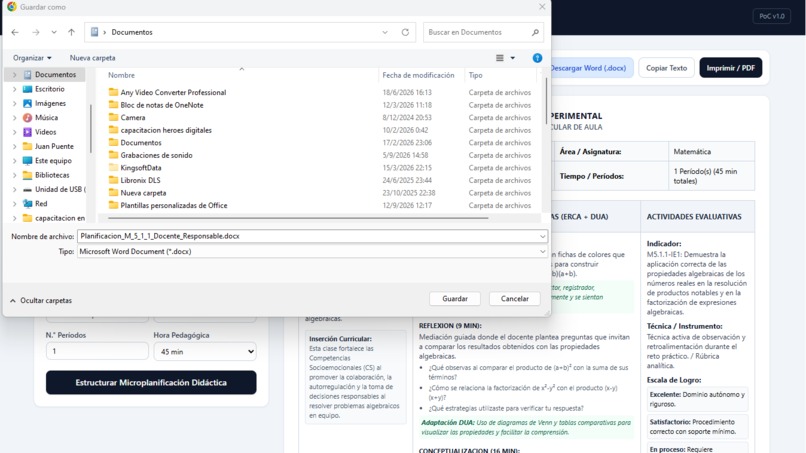Click date 18/6/2026 16:13 cell

[407, 93]
